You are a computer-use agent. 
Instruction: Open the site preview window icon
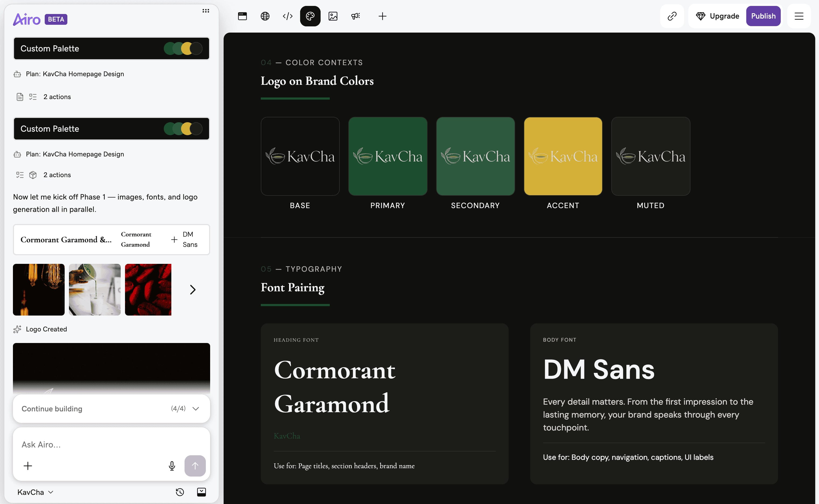[242, 16]
